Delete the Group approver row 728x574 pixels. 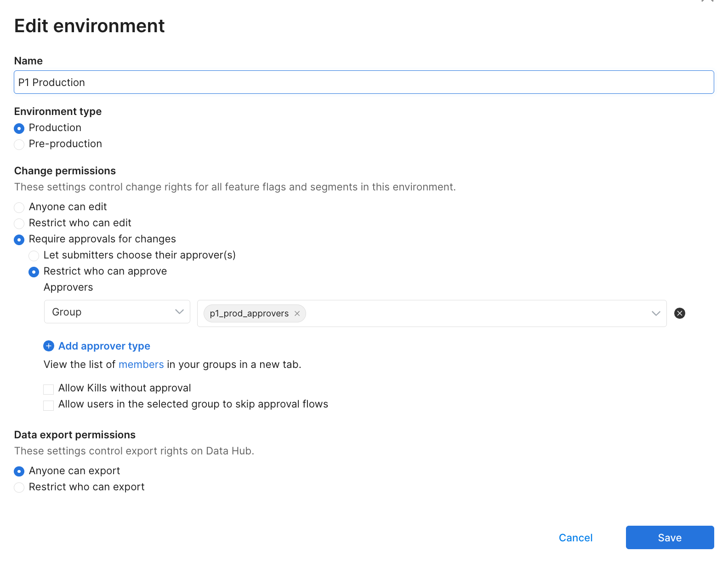[x=679, y=313]
